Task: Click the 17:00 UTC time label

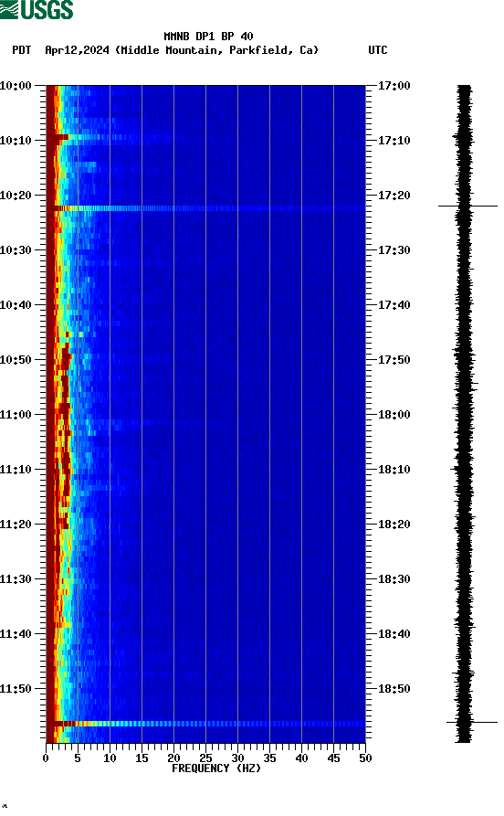Action: pos(394,86)
